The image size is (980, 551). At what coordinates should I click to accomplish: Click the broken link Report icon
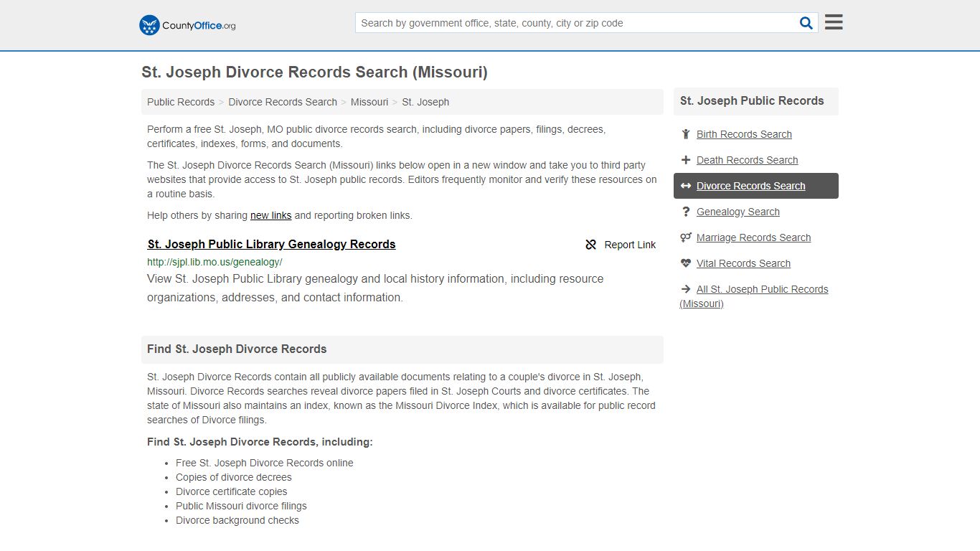click(591, 245)
